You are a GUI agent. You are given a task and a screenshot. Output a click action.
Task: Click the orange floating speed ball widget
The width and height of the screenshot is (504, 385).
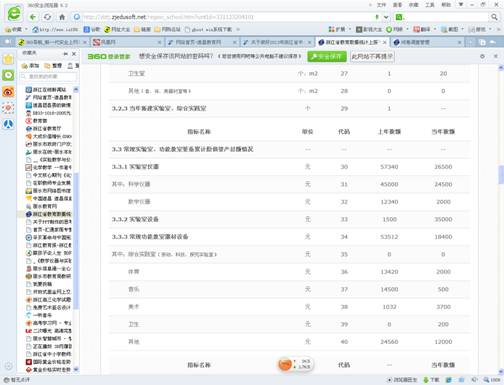(285, 364)
